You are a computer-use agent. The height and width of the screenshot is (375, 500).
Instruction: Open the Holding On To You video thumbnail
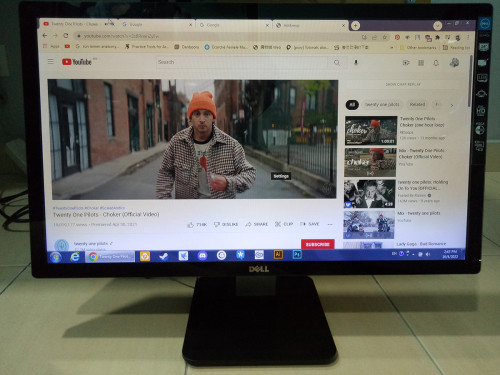369,194
